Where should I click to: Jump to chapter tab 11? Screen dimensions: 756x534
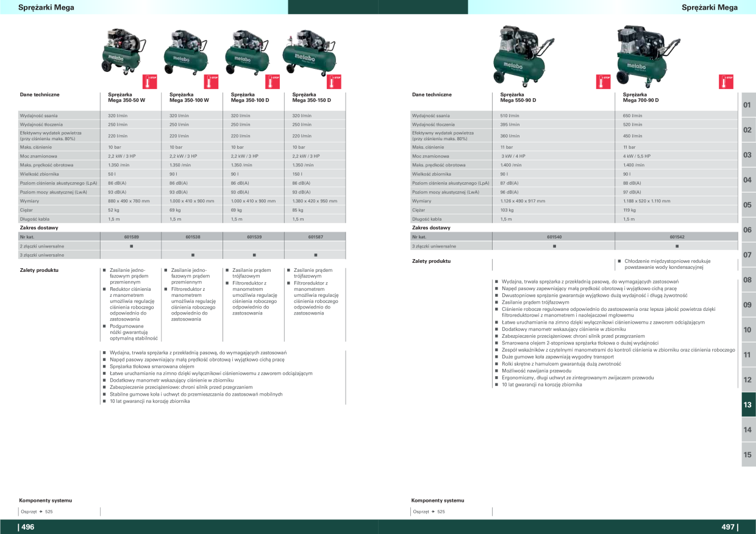(748, 355)
